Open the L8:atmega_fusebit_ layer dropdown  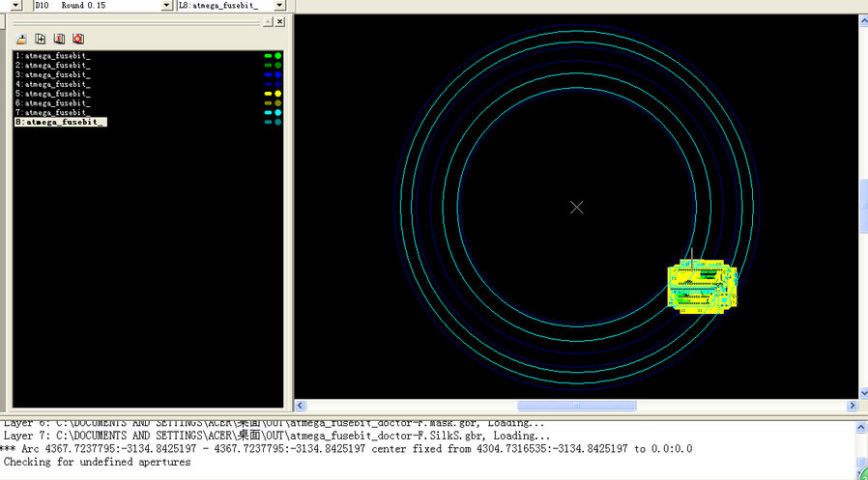(x=279, y=5)
